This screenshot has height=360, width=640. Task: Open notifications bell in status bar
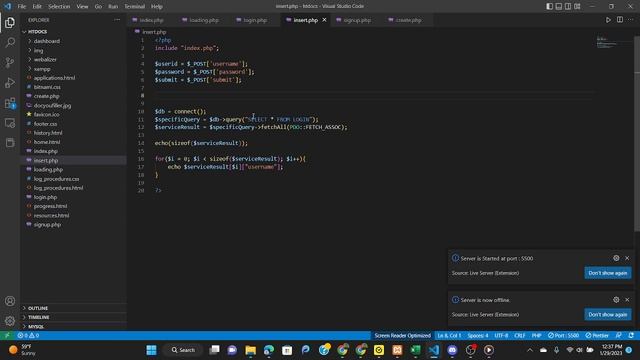click(631, 336)
